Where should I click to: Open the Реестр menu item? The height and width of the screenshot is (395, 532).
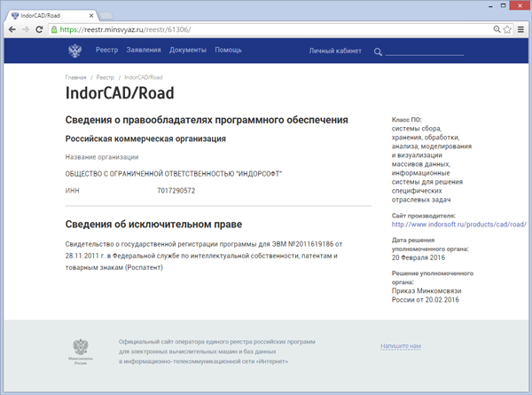(107, 50)
